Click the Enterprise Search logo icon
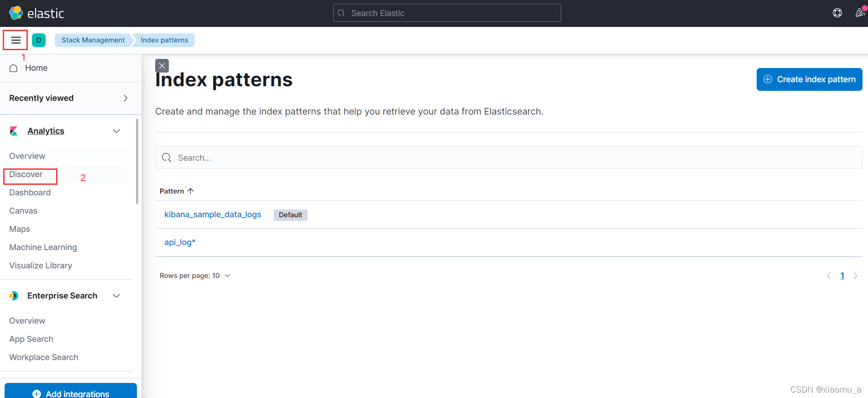 [x=14, y=296]
